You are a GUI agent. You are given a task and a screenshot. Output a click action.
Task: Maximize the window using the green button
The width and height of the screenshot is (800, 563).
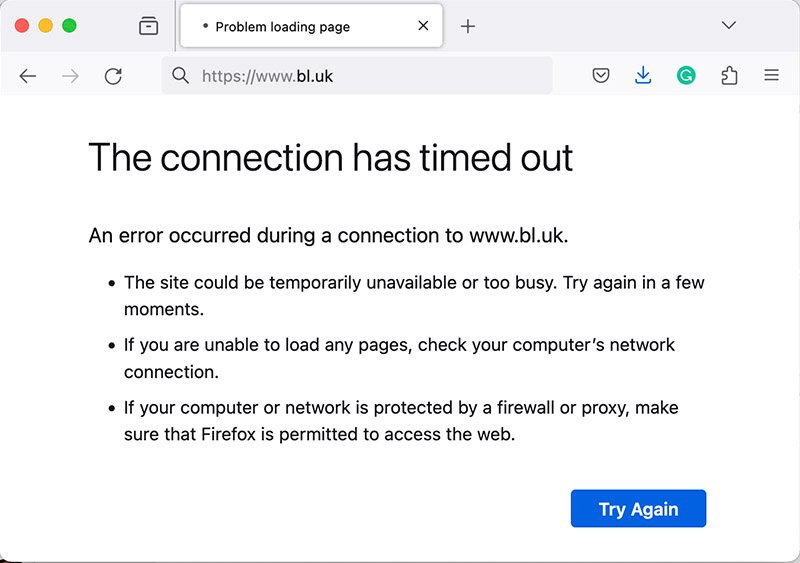click(x=69, y=26)
